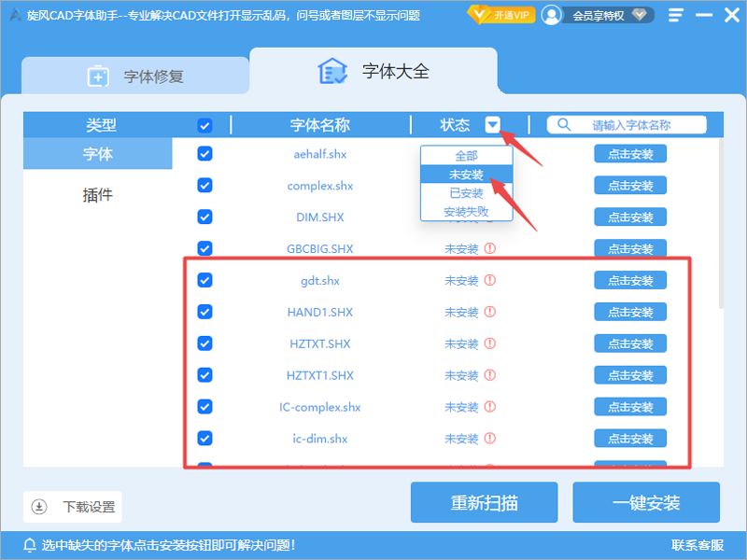
Task: Click the VIP crown icon
Action: [x=479, y=15]
